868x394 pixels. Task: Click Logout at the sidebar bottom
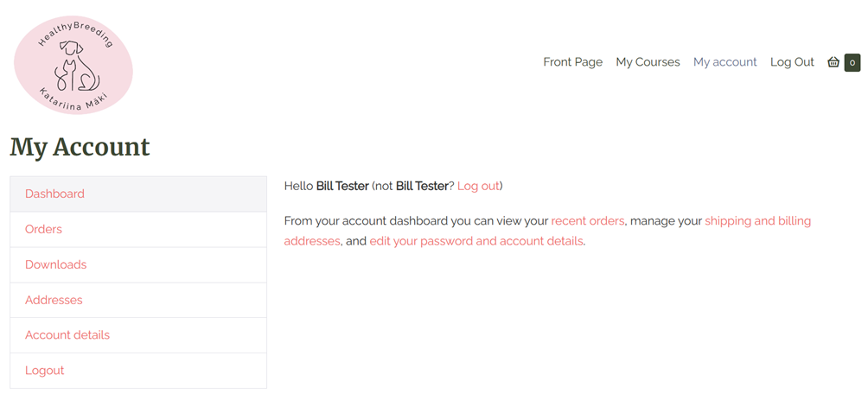138,370
